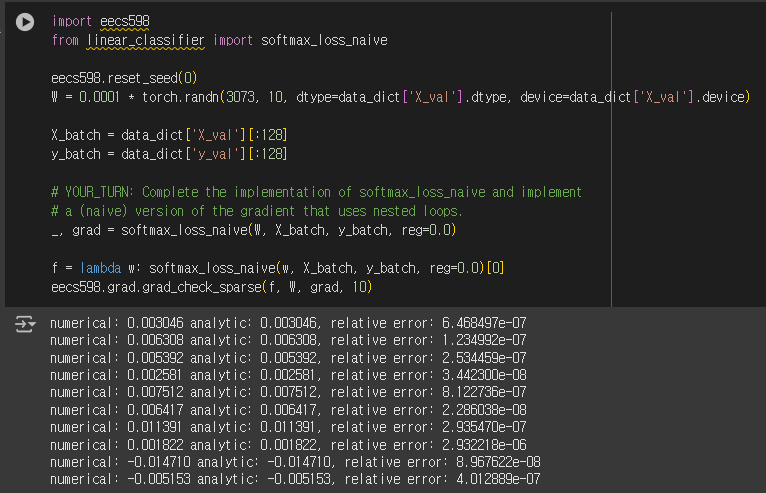Image resolution: width=766 pixels, height=493 pixels.
Task: Select output row with numerical 0.007512
Action: (288, 392)
